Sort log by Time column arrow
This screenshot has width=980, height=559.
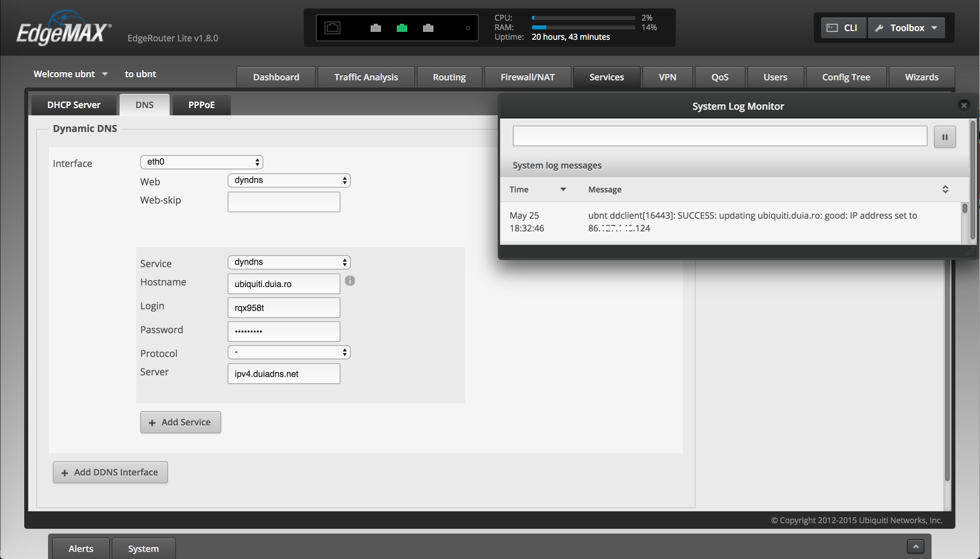click(x=563, y=189)
